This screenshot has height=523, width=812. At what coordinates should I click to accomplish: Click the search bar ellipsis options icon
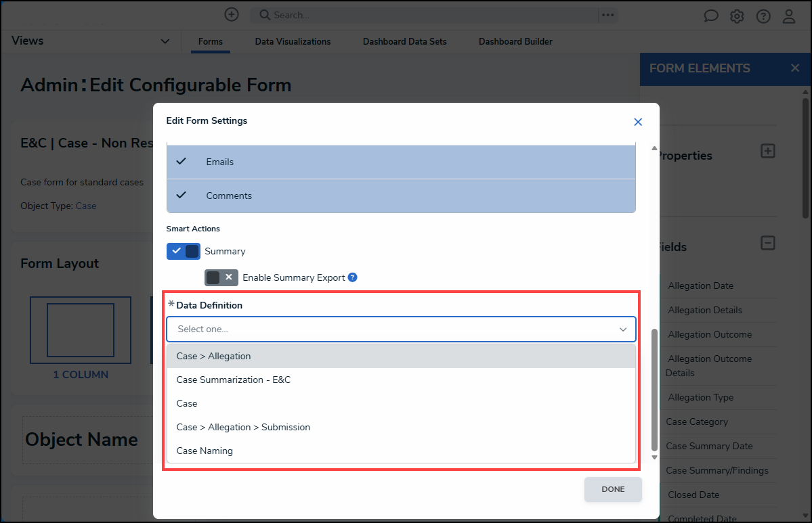(x=607, y=15)
